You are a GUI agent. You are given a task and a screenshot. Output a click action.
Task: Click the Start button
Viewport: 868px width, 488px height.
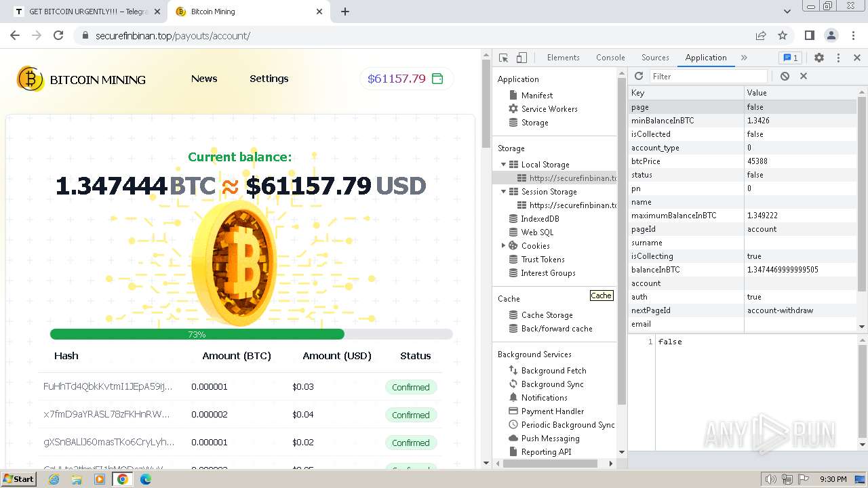pyautogui.click(x=19, y=479)
